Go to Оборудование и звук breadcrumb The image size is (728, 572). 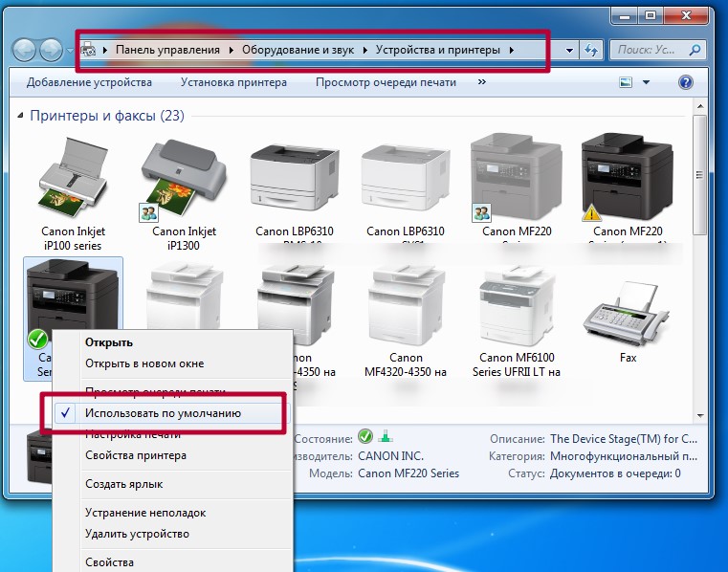pyautogui.click(x=298, y=50)
